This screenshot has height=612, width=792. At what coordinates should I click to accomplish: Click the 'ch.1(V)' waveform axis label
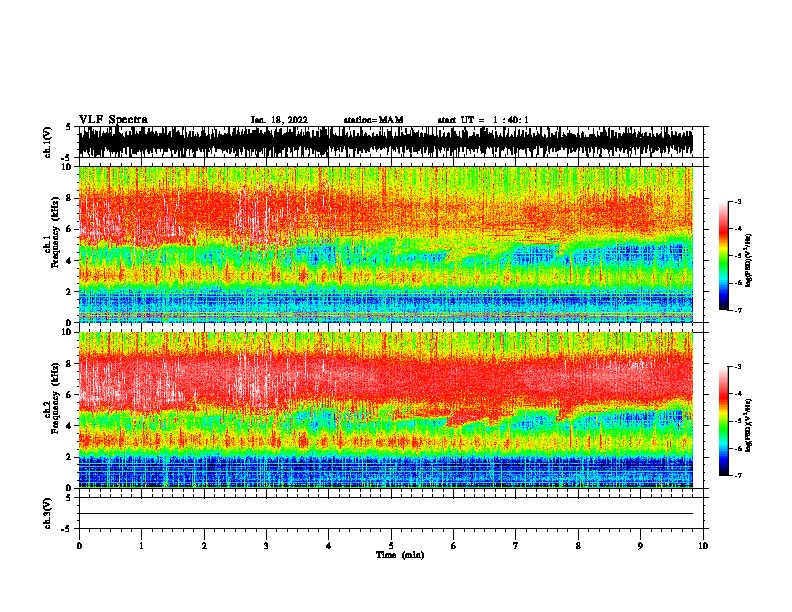[x=48, y=142]
